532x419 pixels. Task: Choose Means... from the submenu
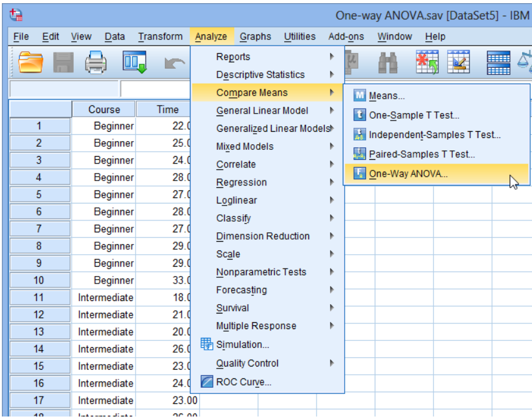tap(436, 96)
